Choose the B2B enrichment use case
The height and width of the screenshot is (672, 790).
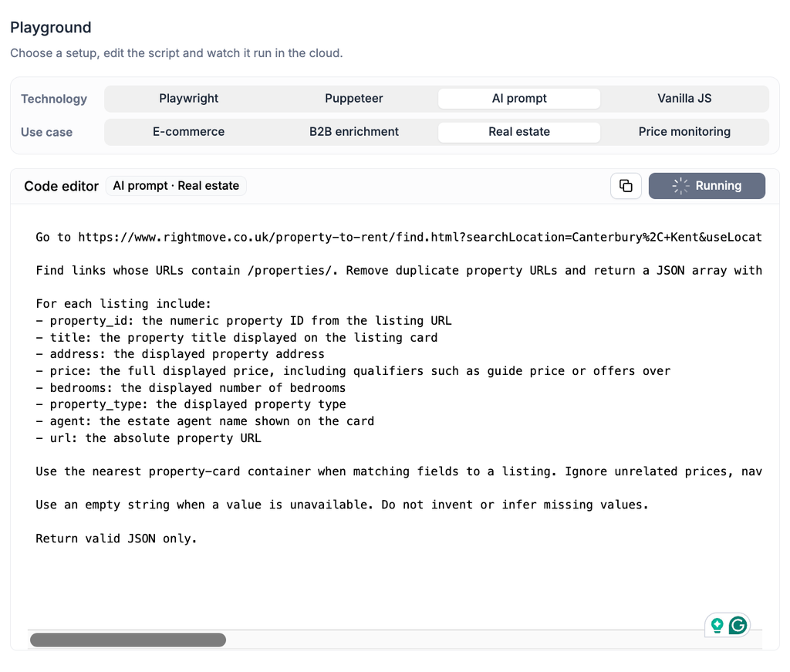coord(353,132)
